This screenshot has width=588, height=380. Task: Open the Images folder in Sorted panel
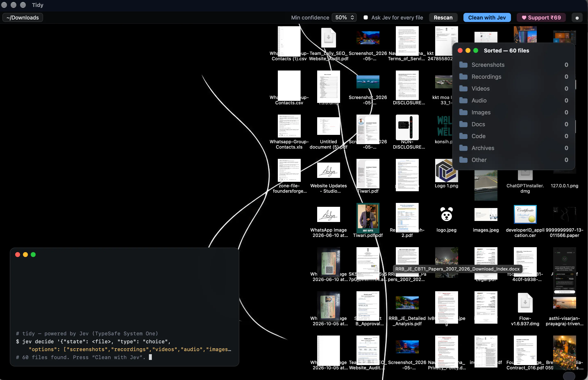[514, 112]
